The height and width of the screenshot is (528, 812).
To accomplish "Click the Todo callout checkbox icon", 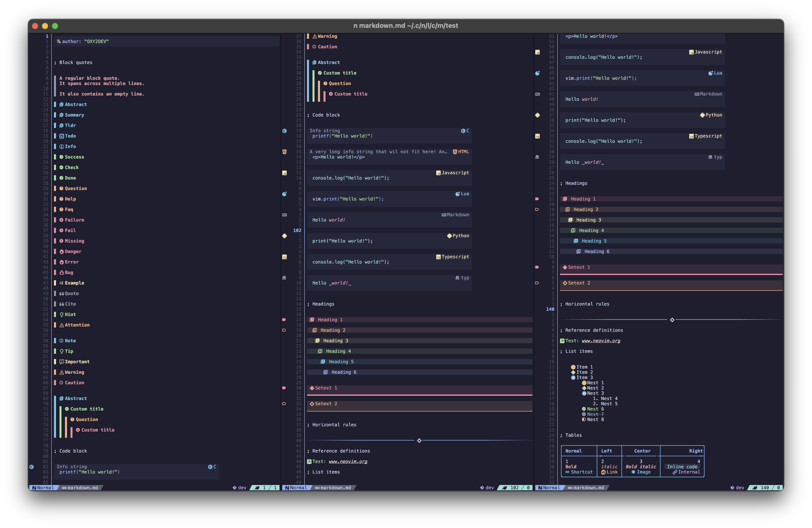I will click(x=62, y=136).
